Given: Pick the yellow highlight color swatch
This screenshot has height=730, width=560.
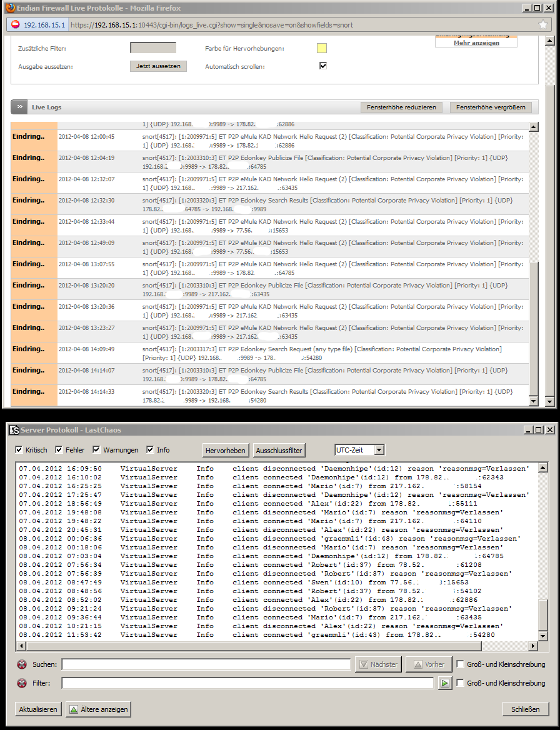Looking at the screenshot, I should click(x=322, y=48).
